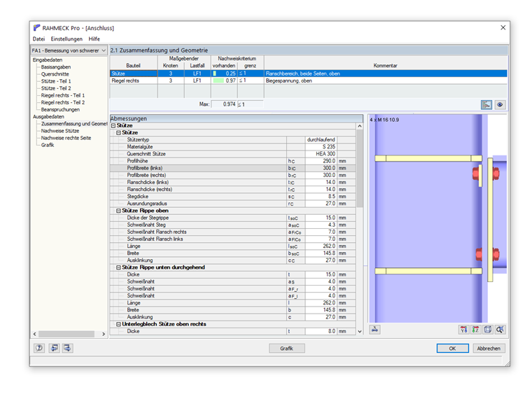The width and height of the screenshot is (532, 399).
Task: Click Eingabedaten tree root label
Action: pos(48,59)
